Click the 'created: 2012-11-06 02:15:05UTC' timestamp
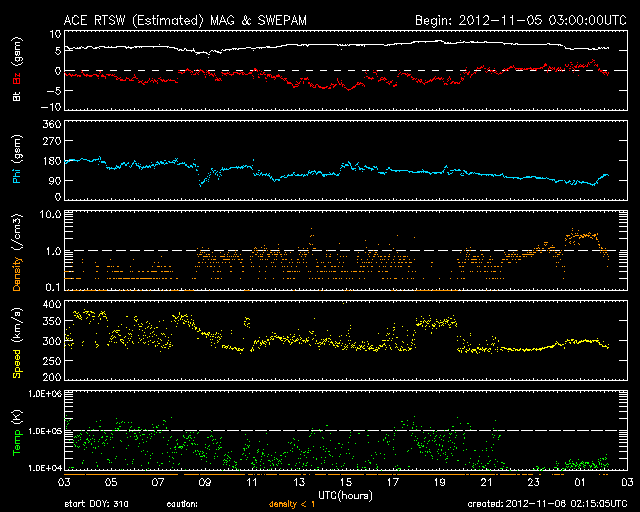Image resolution: width=640 pixels, height=512 pixels. pos(547,504)
